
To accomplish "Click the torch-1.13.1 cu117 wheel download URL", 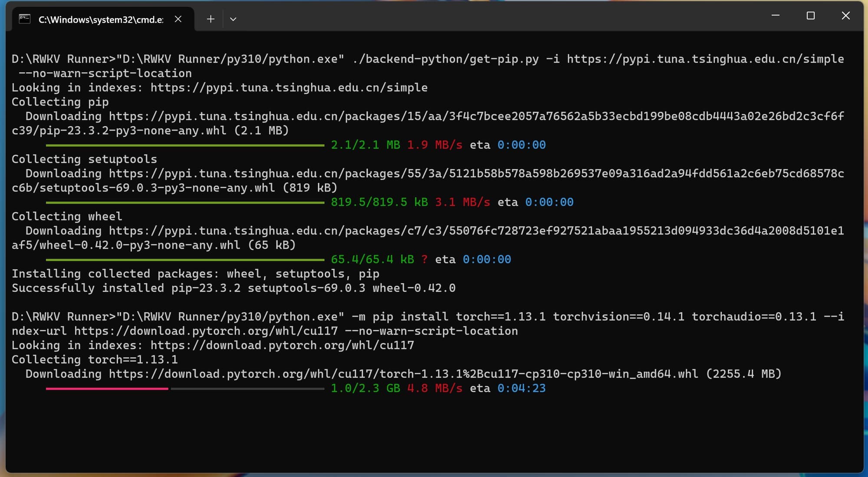I will (404, 374).
